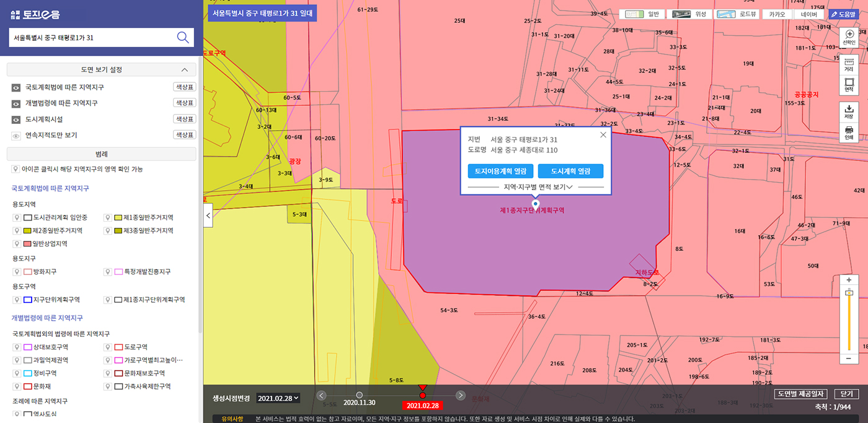Image resolution: width=868 pixels, height=423 pixels.
Task: Close the parcel info popup
Action: 603,135
